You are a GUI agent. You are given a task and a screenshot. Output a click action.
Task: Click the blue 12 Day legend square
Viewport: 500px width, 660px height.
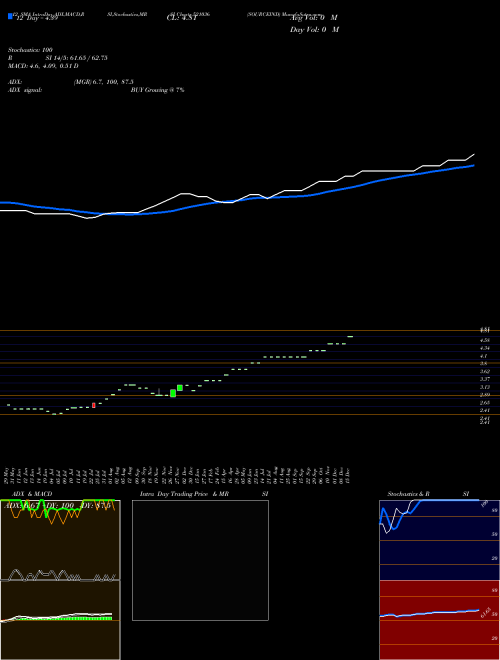coord(10,16)
